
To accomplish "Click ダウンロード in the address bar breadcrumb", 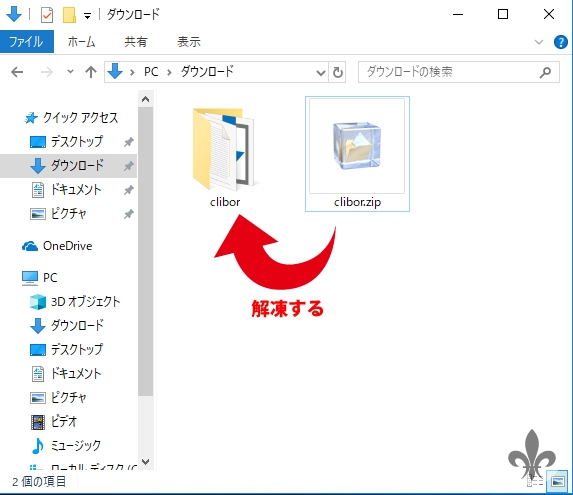I will click(207, 72).
